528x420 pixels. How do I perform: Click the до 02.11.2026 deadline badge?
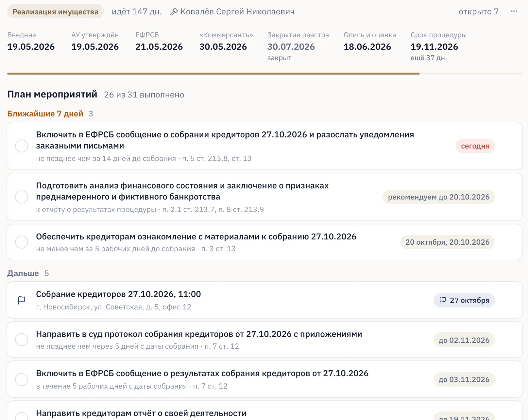[x=464, y=340]
